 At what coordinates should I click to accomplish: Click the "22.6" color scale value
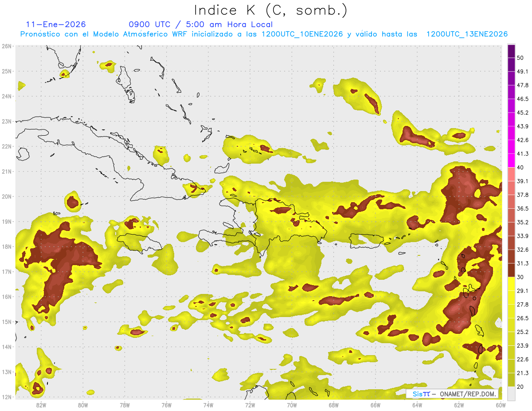[x=523, y=360]
